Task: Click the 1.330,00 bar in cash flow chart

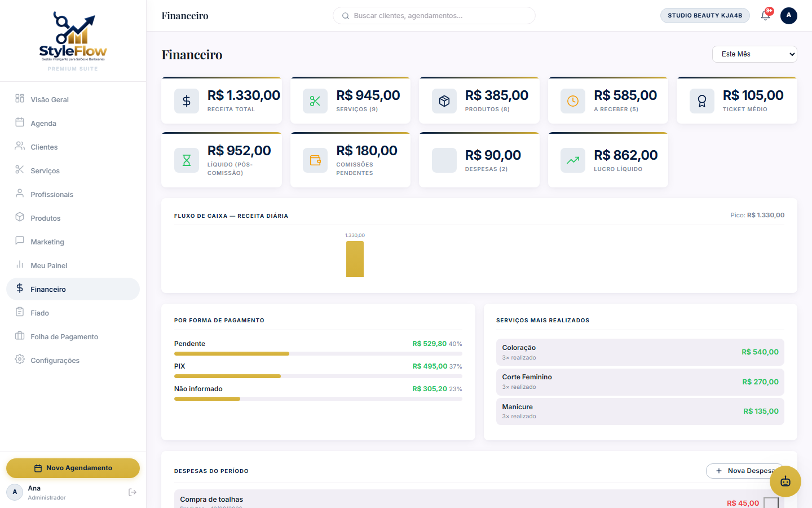Action: coord(355,259)
